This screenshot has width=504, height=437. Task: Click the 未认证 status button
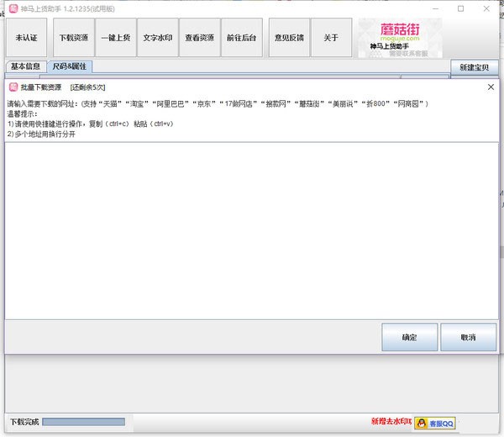pyautogui.click(x=26, y=38)
